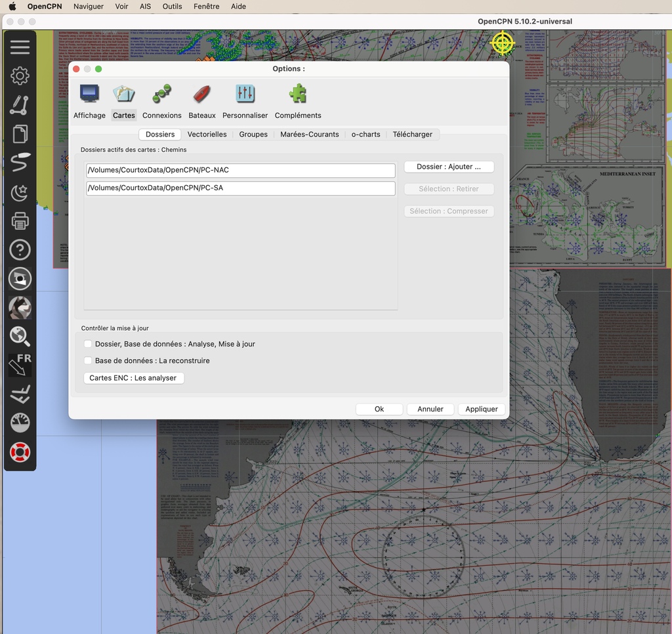Open the Naviguer menu

[x=89, y=7]
